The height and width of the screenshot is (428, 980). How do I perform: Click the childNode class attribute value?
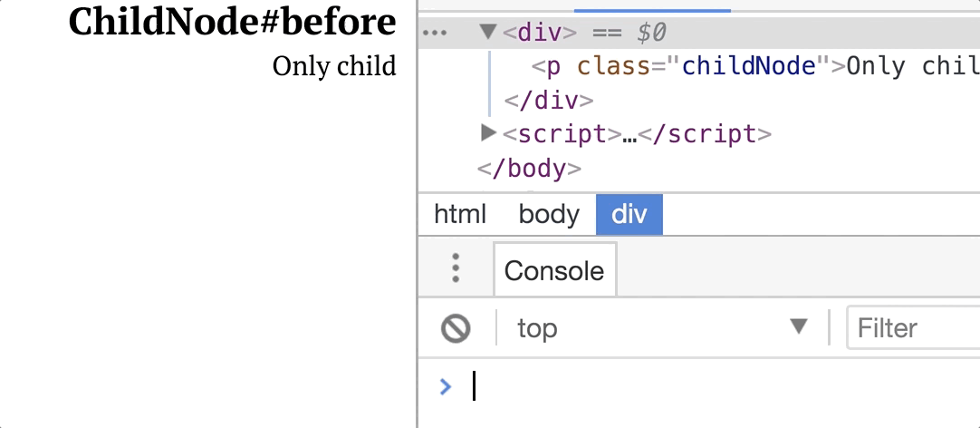[749, 65]
